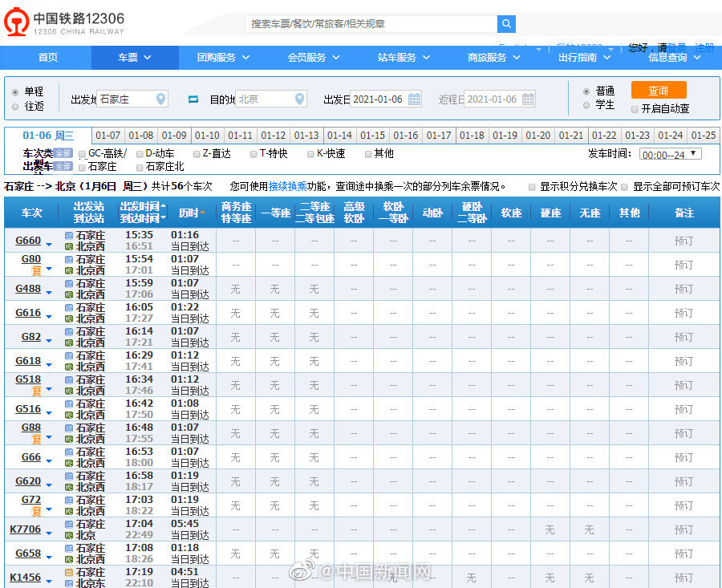
Task: Open the departure date calendar icon
Action: pos(414,99)
